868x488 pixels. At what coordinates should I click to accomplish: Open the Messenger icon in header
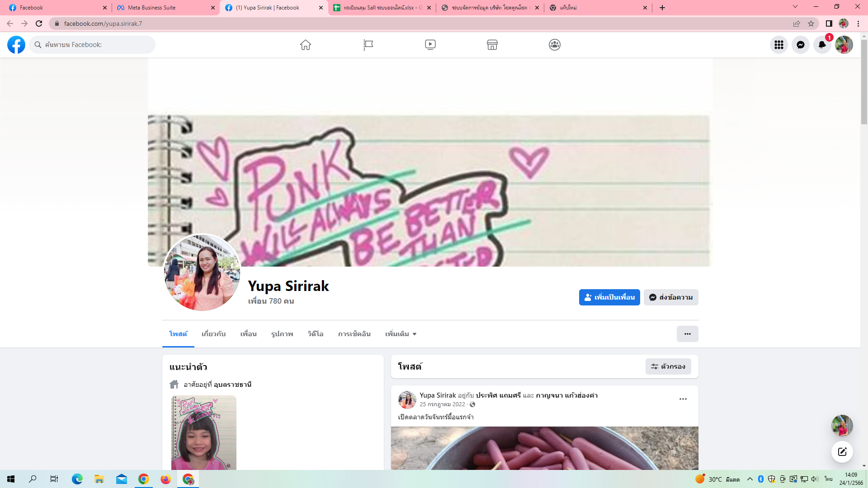pos(800,45)
